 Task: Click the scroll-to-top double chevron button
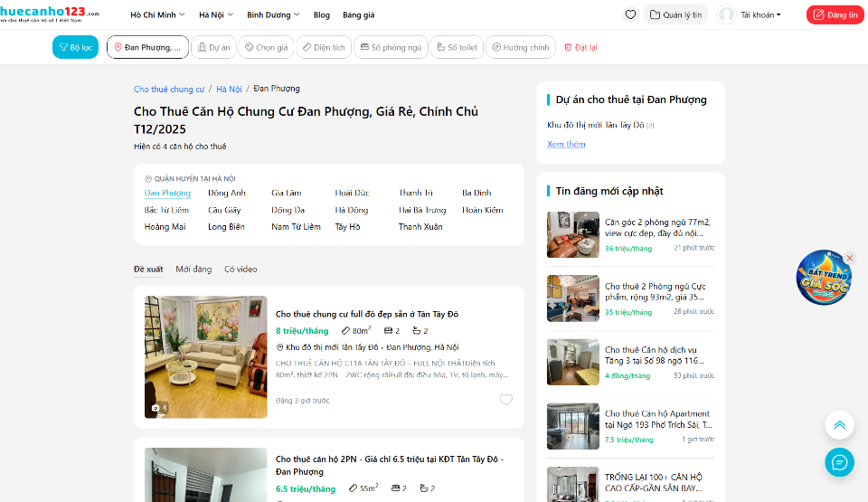[839, 425]
